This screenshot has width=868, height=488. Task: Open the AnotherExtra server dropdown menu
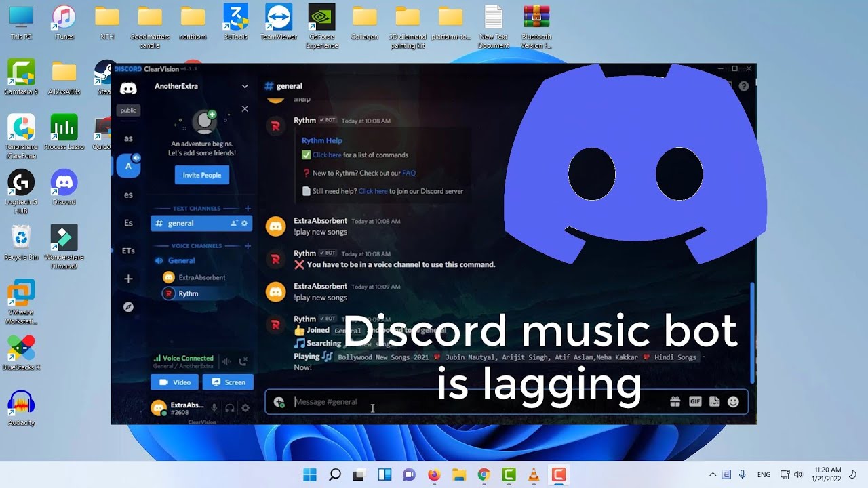[245, 87]
